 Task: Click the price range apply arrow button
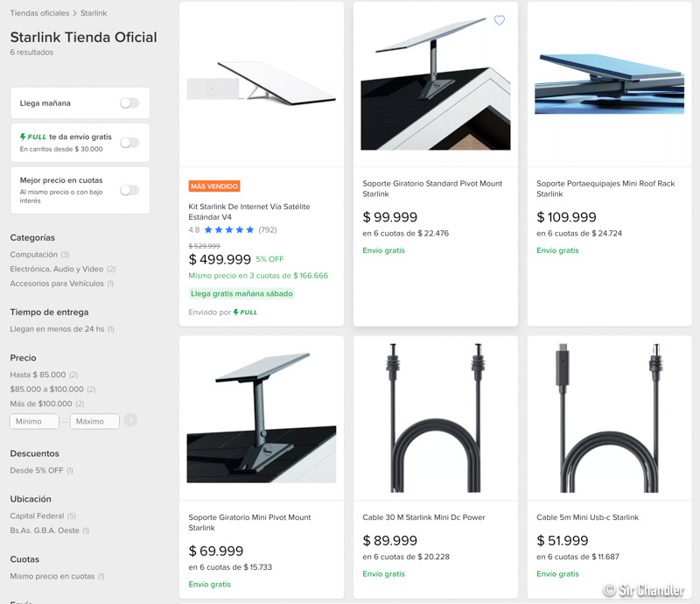[130, 420]
